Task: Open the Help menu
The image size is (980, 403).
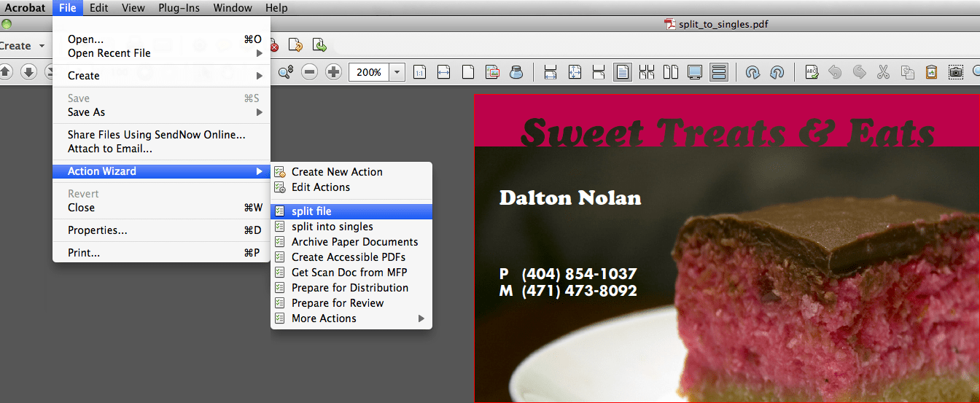Action: click(276, 8)
